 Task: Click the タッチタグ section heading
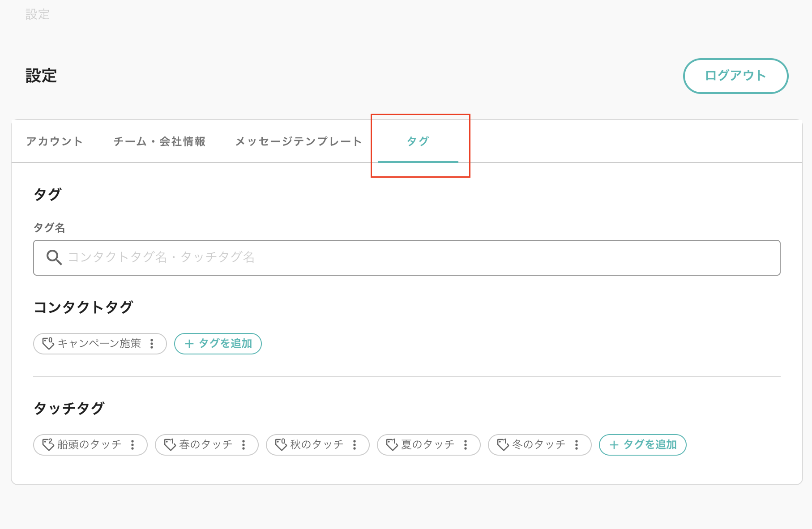coord(69,408)
